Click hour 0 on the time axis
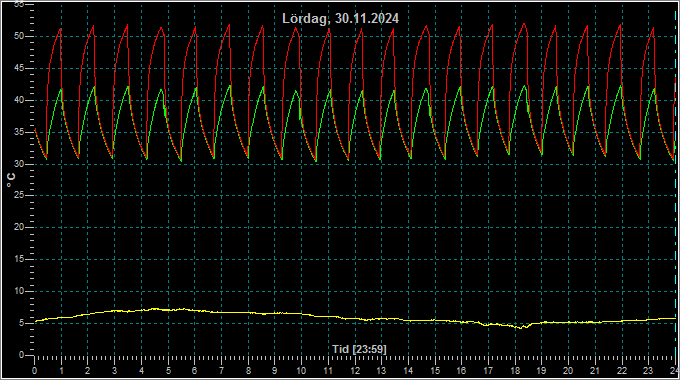The width and height of the screenshot is (680, 380). click(35, 371)
